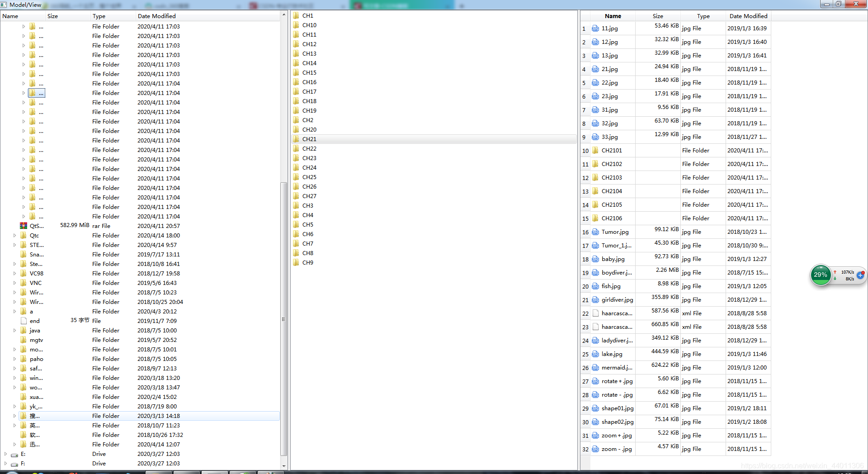868x474 pixels.
Task: Select 12.jpg in the table
Action: pyautogui.click(x=610, y=42)
